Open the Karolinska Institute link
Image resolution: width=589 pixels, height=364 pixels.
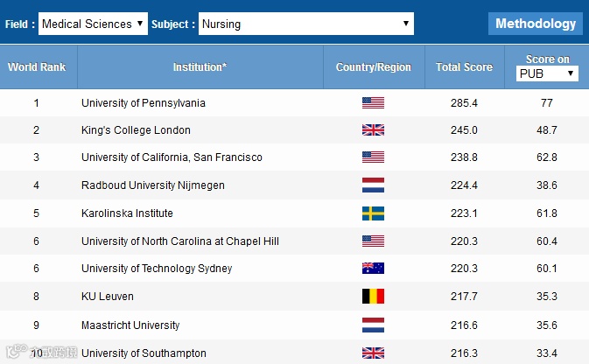127,213
